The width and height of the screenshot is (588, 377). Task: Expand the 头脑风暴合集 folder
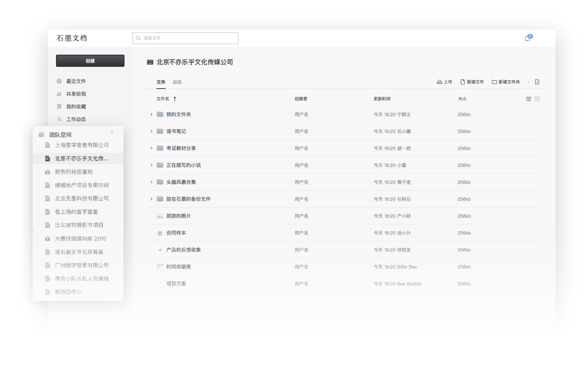point(151,182)
